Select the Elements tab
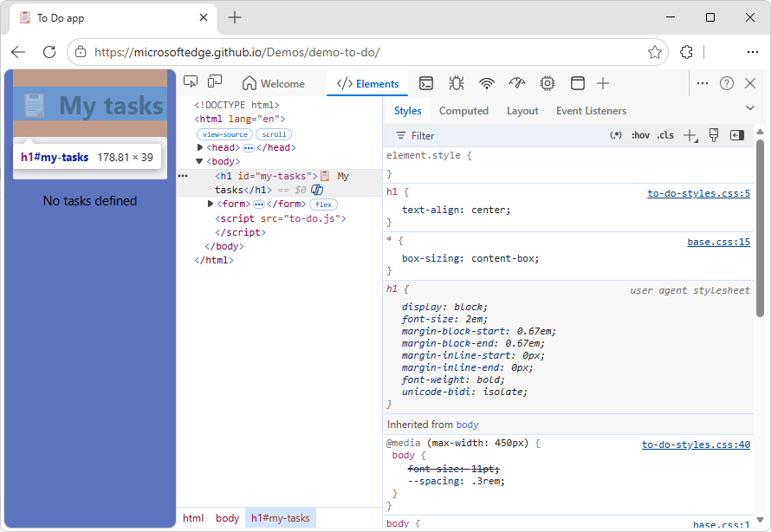Viewport: 771px width, 532px height. (x=368, y=83)
